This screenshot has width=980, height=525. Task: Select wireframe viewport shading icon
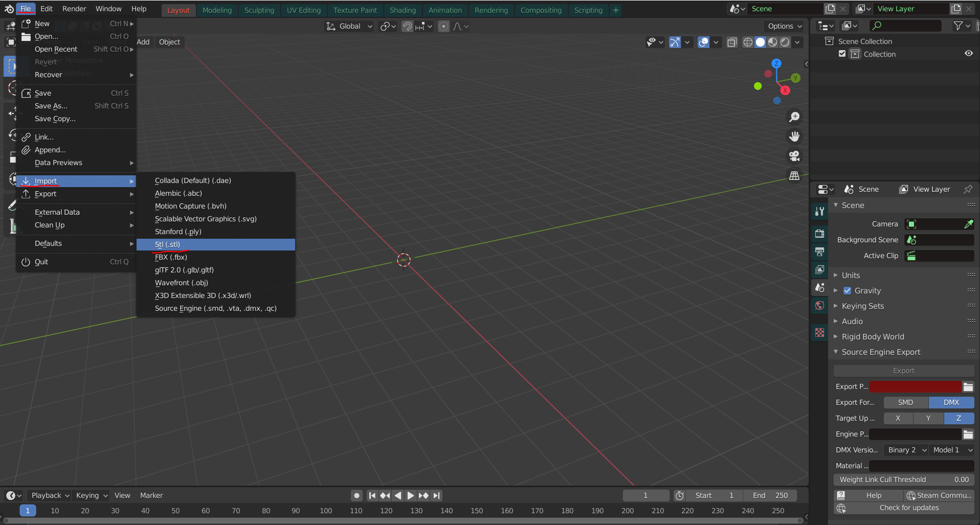tap(748, 42)
